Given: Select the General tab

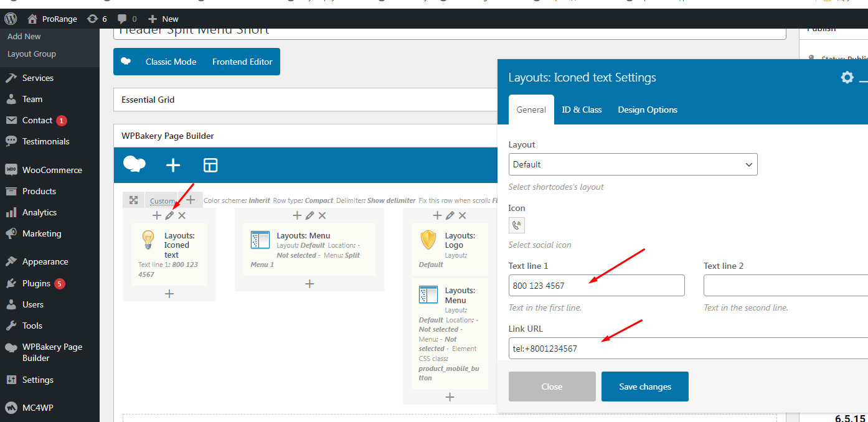Looking at the screenshot, I should point(531,110).
